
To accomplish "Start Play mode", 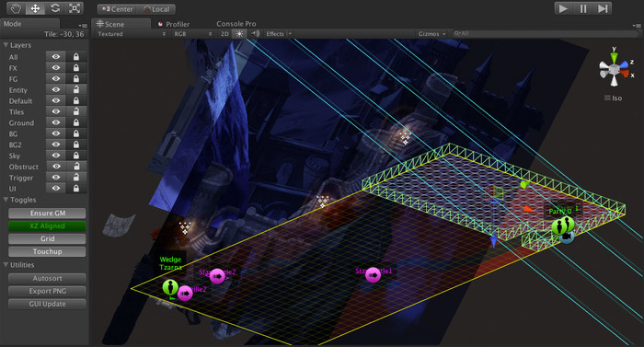I will [x=563, y=8].
